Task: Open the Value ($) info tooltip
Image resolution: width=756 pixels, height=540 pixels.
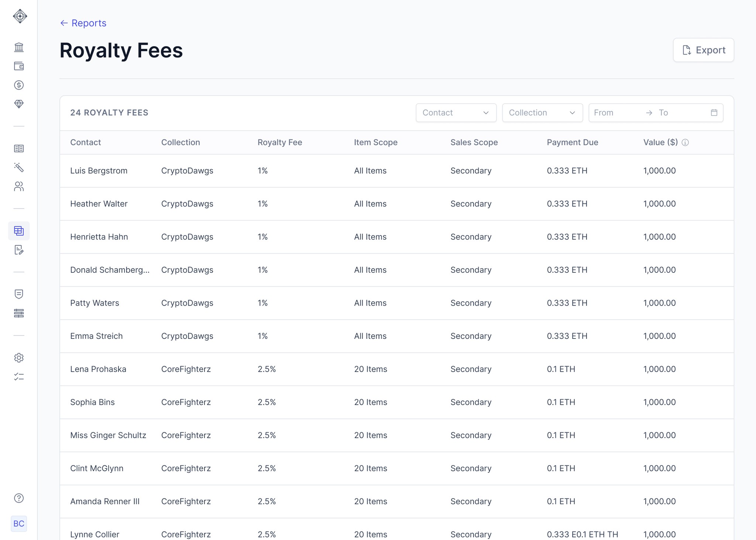Action: (x=686, y=142)
